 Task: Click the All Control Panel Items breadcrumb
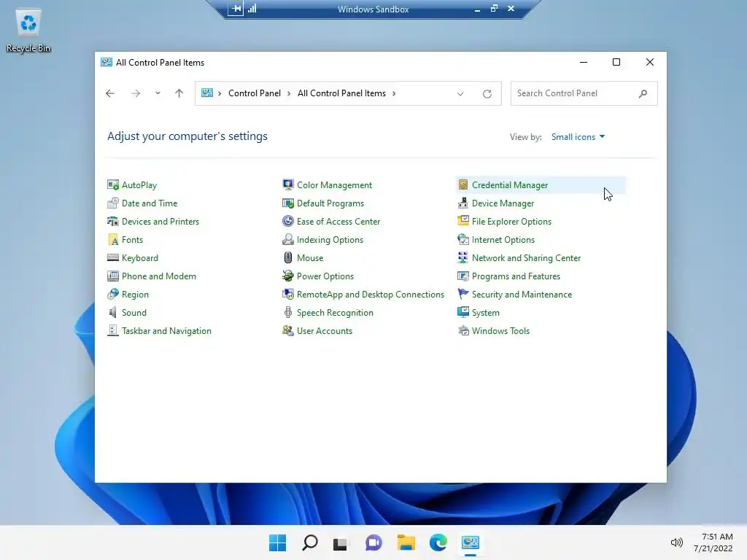tap(341, 93)
